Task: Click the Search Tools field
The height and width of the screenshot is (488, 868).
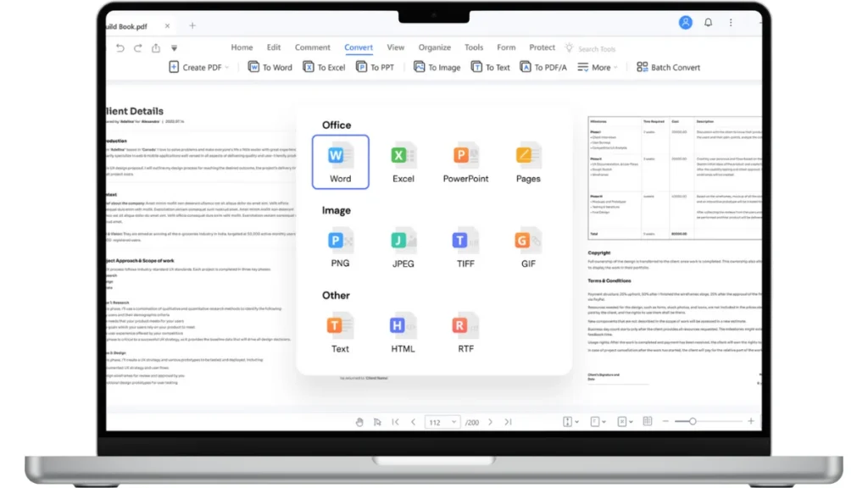Action: point(597,49)
